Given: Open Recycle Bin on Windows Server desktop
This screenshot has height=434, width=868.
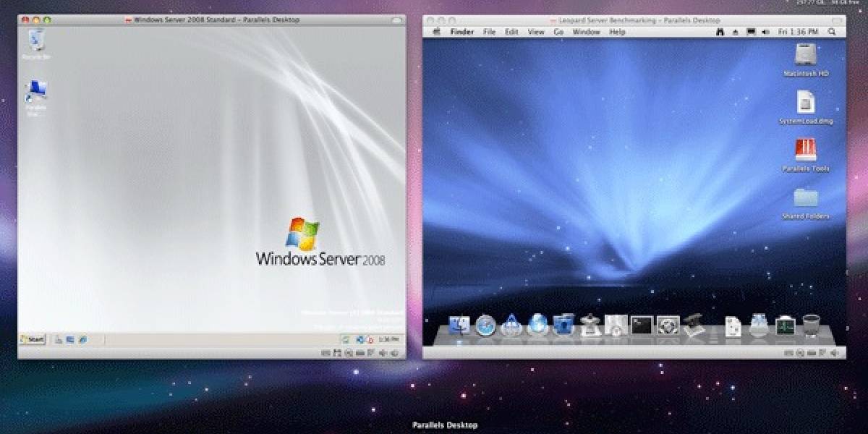Looking at the screenshot, I should pos(35,43).
